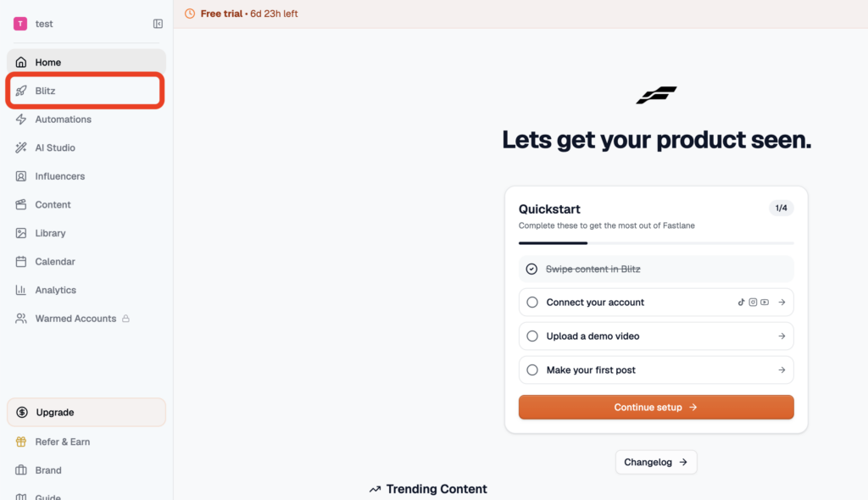Expand Connect your account arrow
868x500 pixels.
[782, 303]
